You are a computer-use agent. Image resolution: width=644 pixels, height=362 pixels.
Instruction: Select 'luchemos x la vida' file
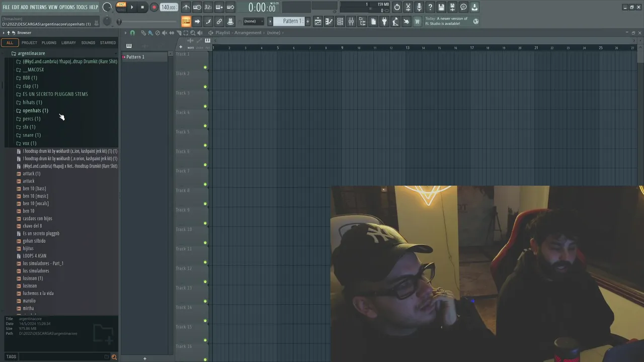tap(38, 293)
